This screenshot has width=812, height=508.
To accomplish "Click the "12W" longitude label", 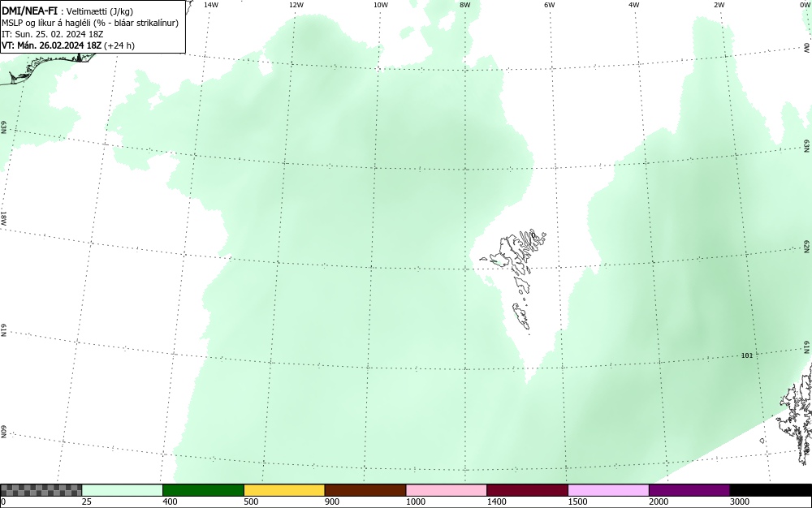I will (x=296, y=5).
